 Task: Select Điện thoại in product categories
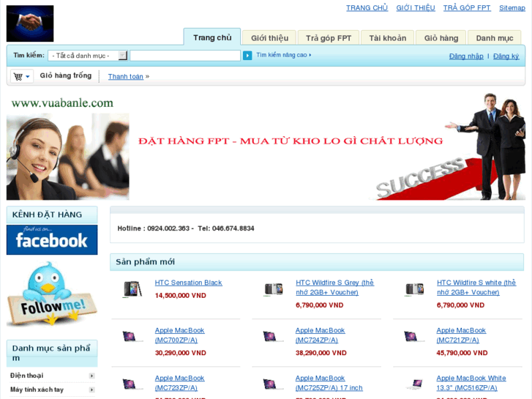coord(27,376)
